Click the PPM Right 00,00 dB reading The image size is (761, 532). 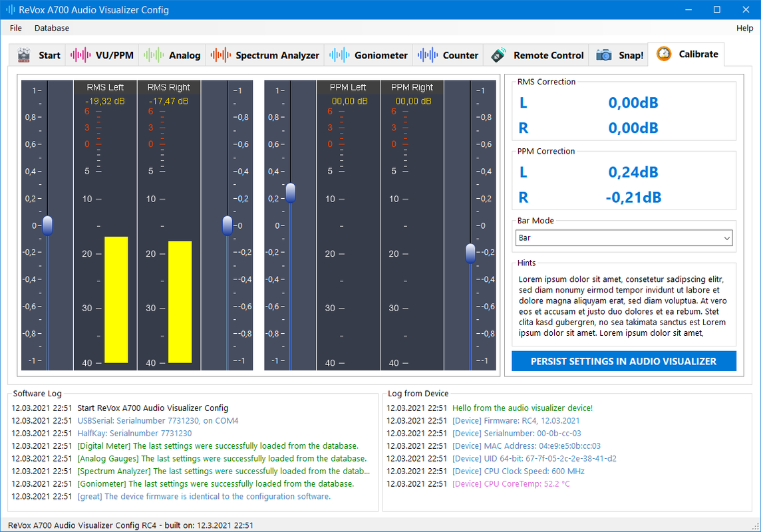pos(414,101)
